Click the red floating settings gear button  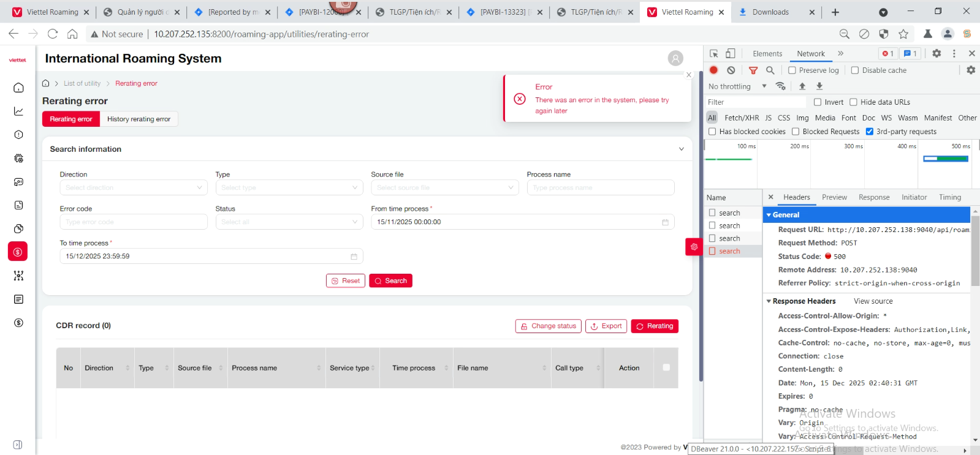click(694, 247)
